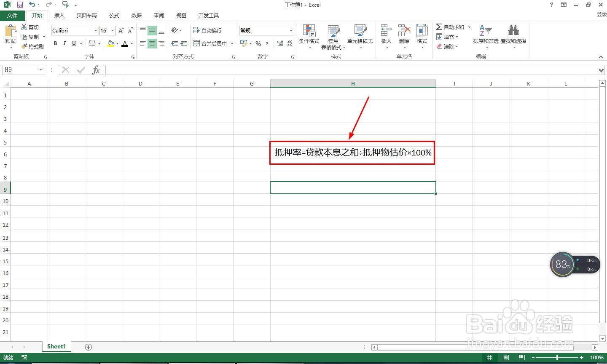
Task: Select the Sheet1 worksheet tab
Action: pyautogui.click(x=56, y=346)
